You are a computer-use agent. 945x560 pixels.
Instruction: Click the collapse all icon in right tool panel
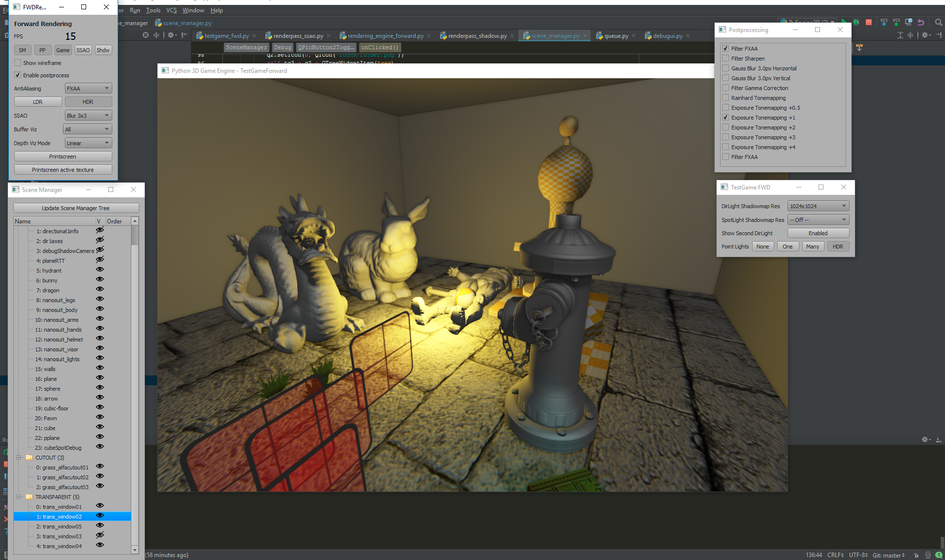click(910, 35)
